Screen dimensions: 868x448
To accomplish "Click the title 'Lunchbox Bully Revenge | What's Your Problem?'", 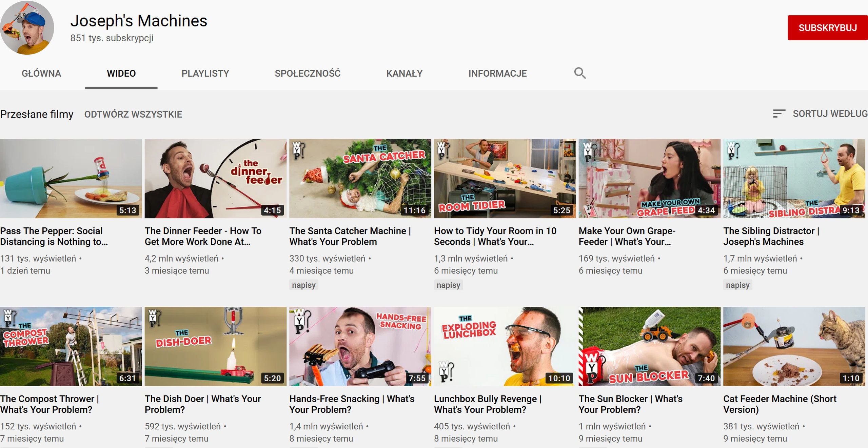I will point(488,404).
